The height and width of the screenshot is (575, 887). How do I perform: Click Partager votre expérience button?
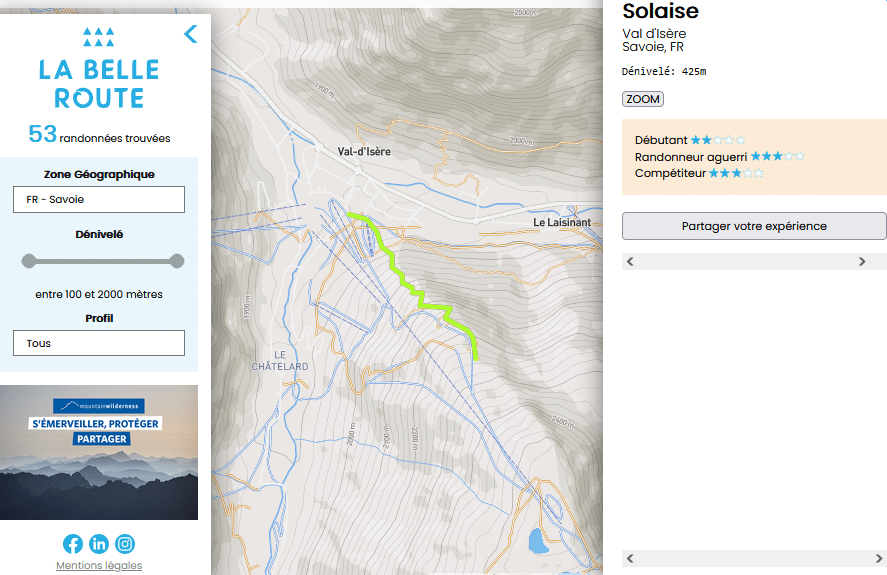pos(754,226)
